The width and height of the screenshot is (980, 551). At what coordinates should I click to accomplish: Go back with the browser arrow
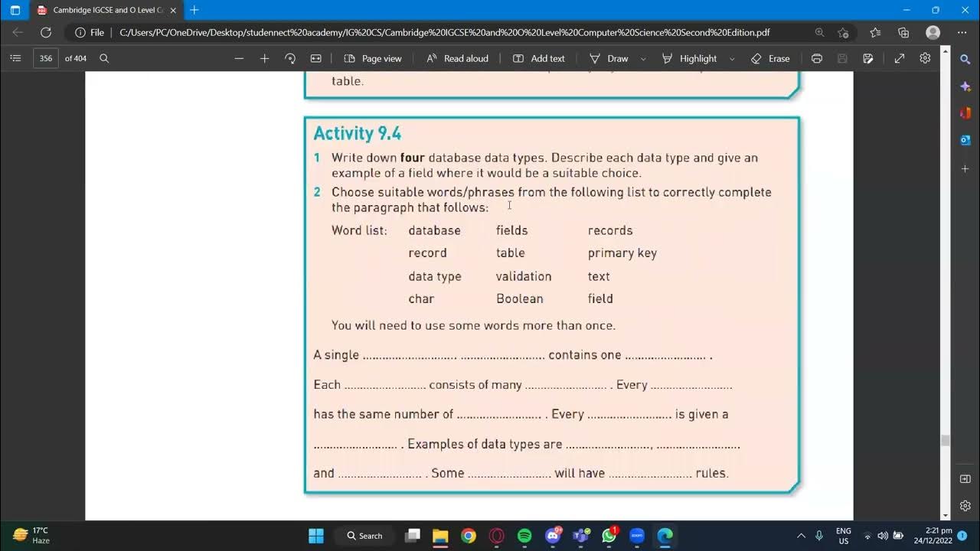[18, 32]
